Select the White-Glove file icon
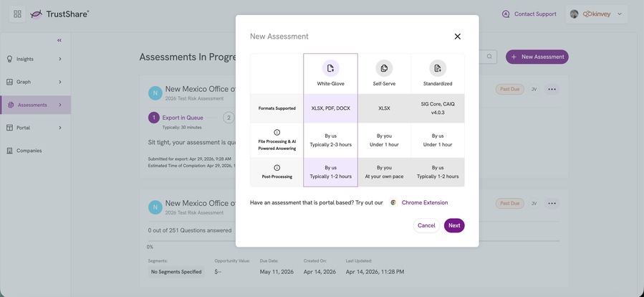The image size is (644, 297). click(x=331, y=68)
